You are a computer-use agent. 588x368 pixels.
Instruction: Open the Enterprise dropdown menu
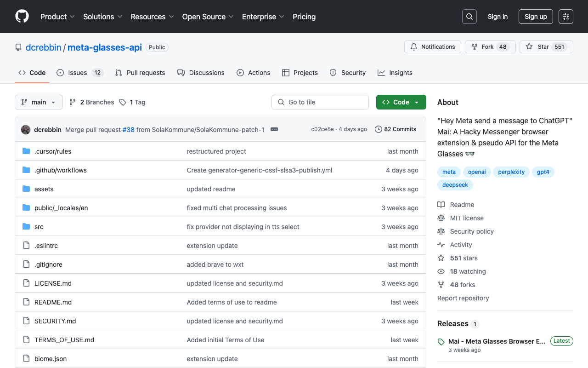pyautogui.click(x=263, y=17)
